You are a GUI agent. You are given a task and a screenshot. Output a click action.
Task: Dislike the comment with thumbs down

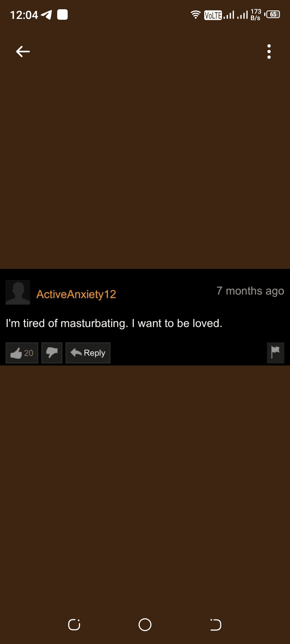pyautogui.click(x=52, y=353)
